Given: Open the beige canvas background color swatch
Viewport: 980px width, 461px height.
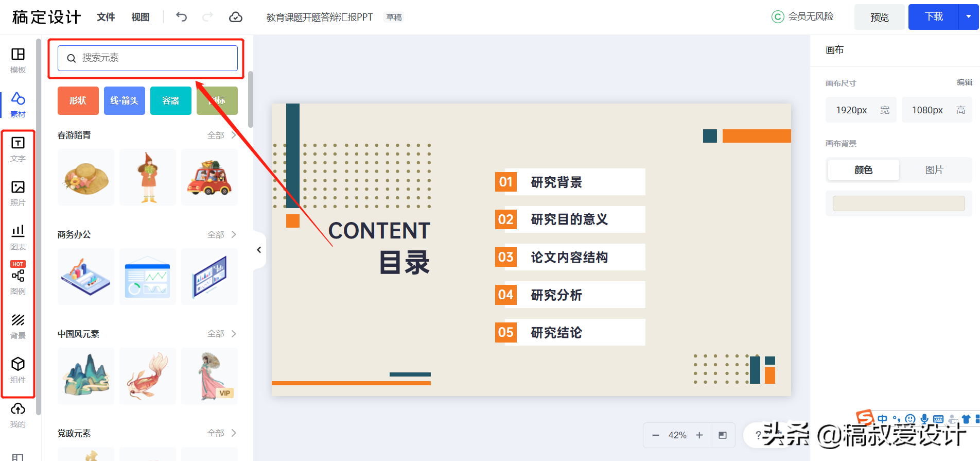Looking at the screenshot, I should click(x=899, y=203).
